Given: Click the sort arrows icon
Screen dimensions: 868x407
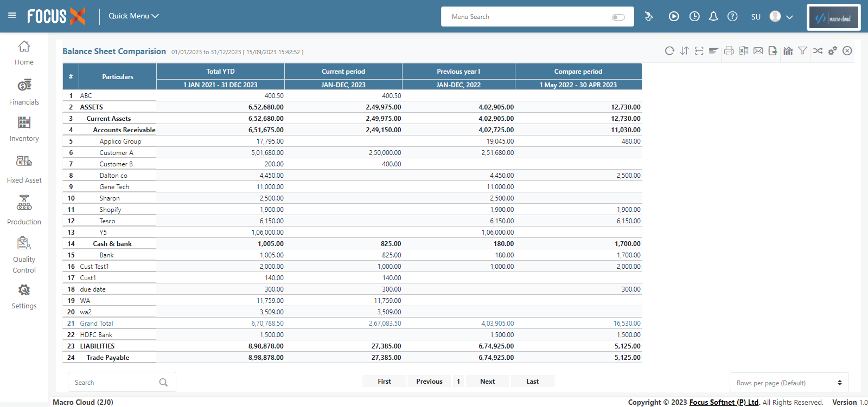Looking at the screenshot, I should coord(685,51).
